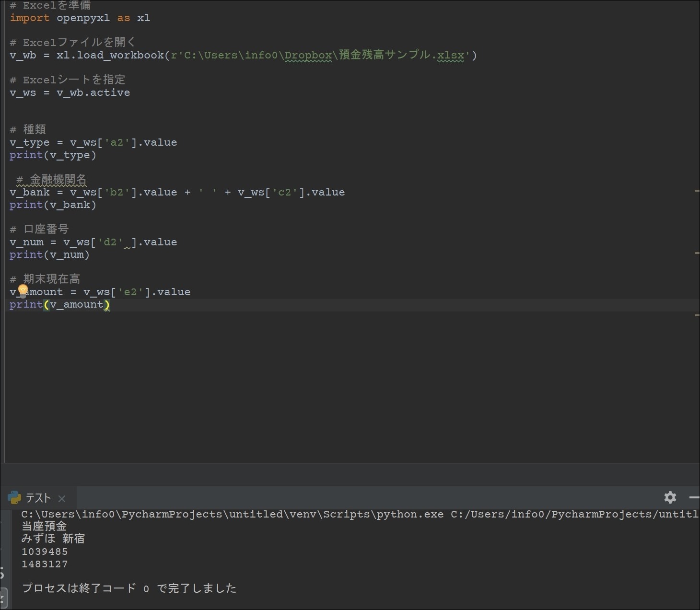
Task: Click the yellow lightbulb intention icon
Action: (23, 291)
